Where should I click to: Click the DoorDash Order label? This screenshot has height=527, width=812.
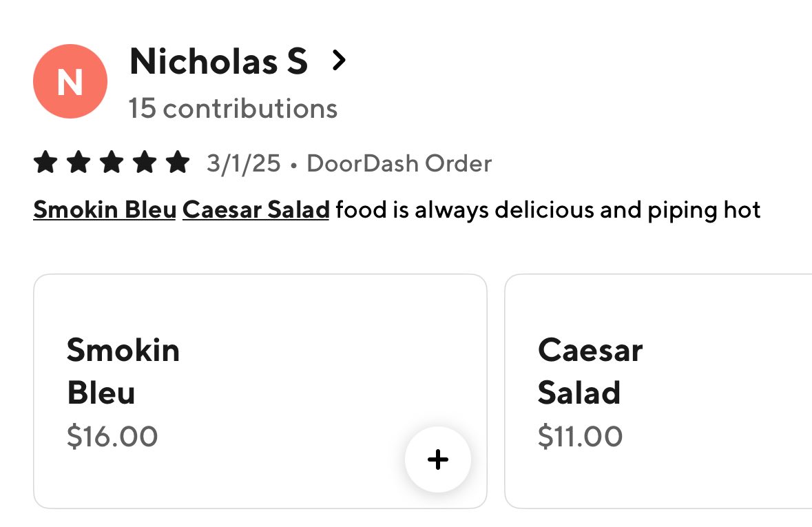(399, 163)
